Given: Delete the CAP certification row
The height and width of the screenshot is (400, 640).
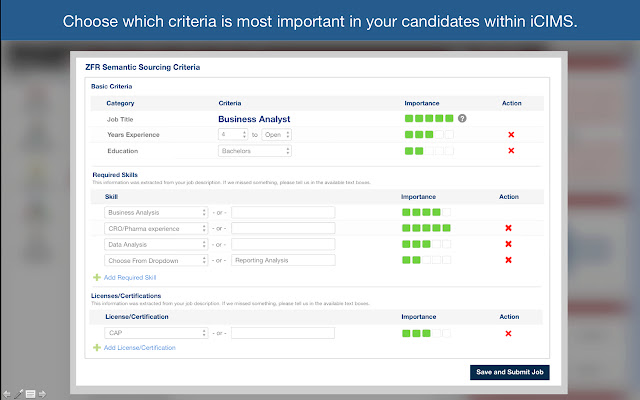Looking at the screenshot, I should [508, 333].
